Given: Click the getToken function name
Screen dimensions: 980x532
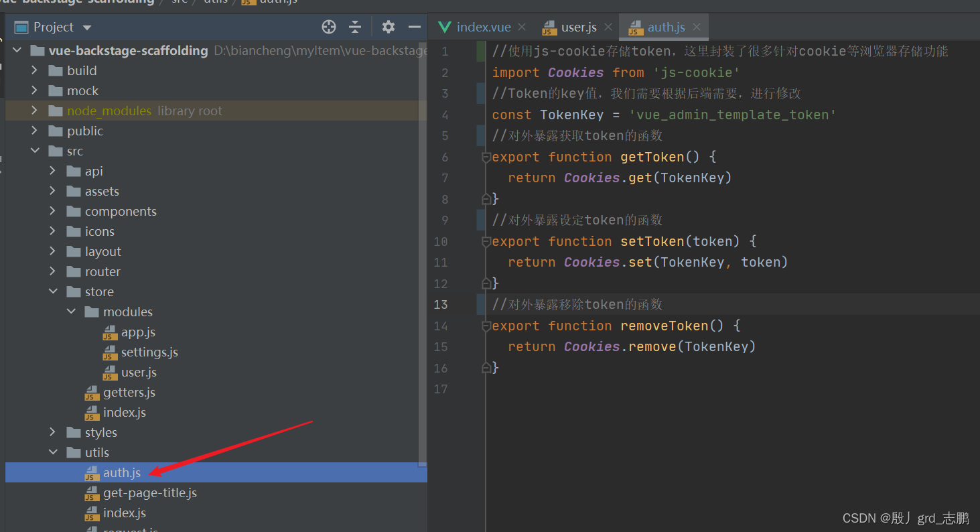Looking at the screenshot, I should point(652,157).
